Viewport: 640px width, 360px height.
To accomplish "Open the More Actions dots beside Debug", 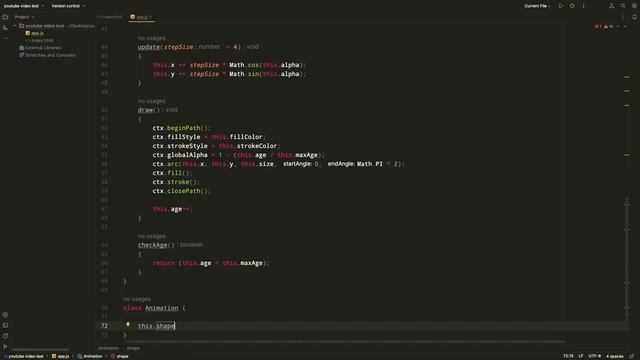I will click(x=583, y=6).
